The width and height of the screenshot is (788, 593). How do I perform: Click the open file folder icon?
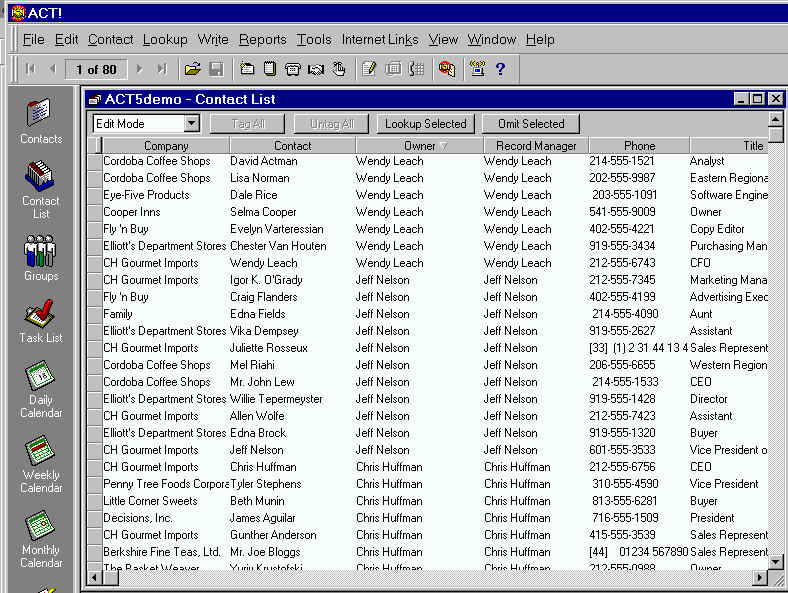(192, 69)
